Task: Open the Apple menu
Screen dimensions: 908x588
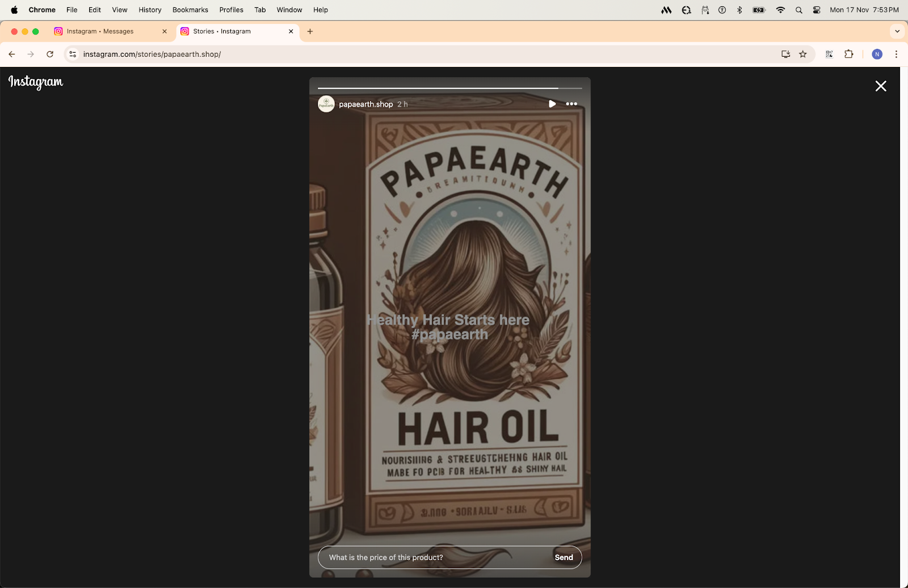Action: point(14,10)
